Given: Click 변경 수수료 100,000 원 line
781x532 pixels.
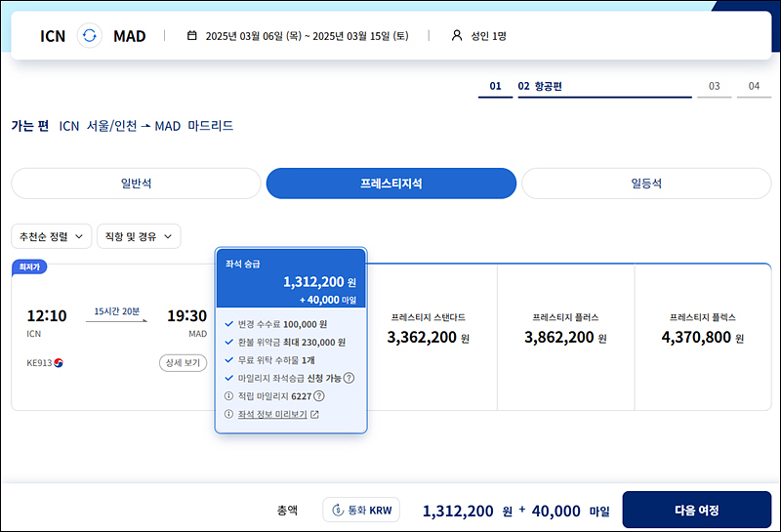Looking at the screenshot, I should click(282, 324).
